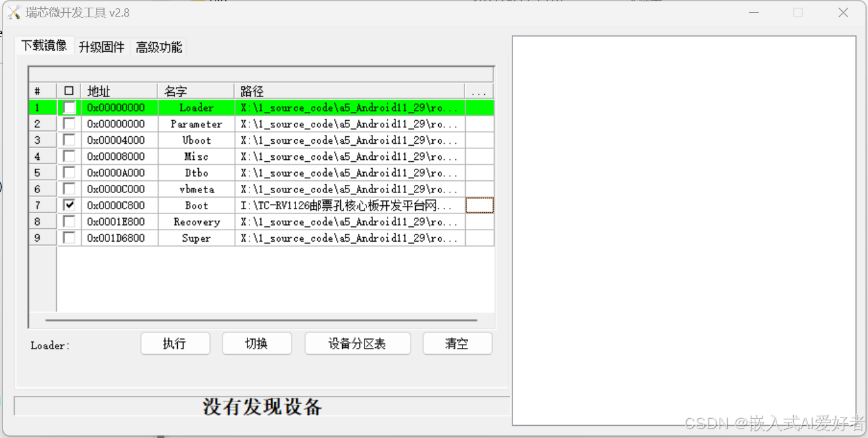Click the 执行 button

175,343
